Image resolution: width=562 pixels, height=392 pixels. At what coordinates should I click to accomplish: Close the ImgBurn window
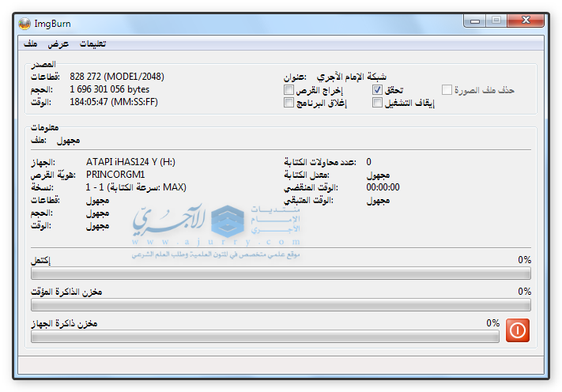(x=526, y=20)
